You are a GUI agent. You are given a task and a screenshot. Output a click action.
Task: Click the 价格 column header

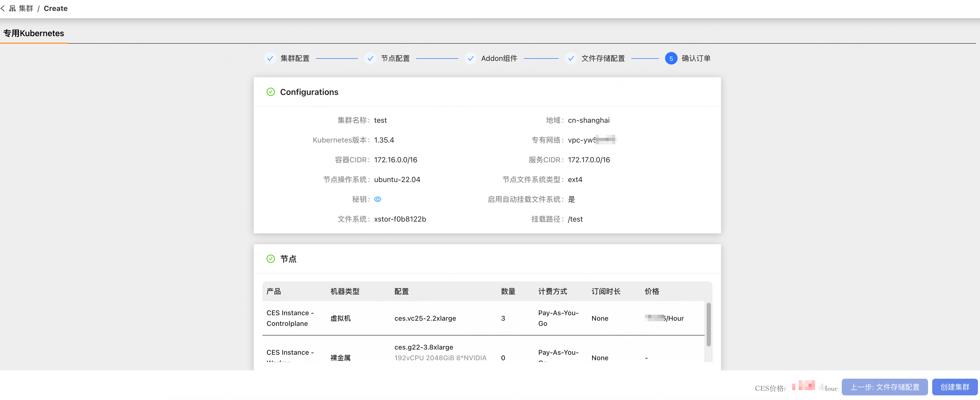pyautogui.click(x=652, y=292)
